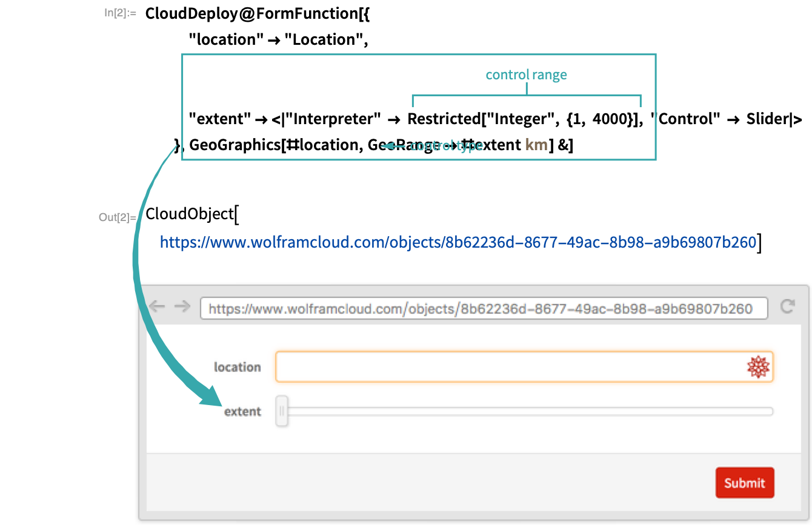Click the location field label
Viewport: 812px width, 528px height.
(237, 367)
